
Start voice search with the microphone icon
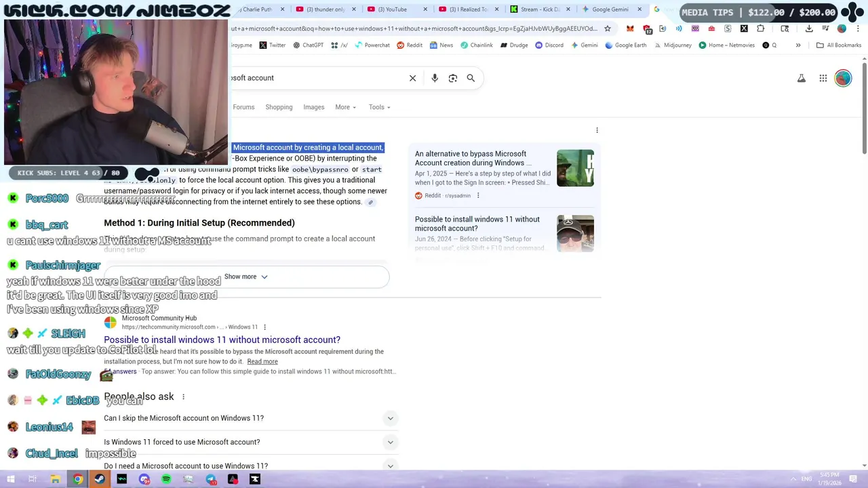[435, 78]
